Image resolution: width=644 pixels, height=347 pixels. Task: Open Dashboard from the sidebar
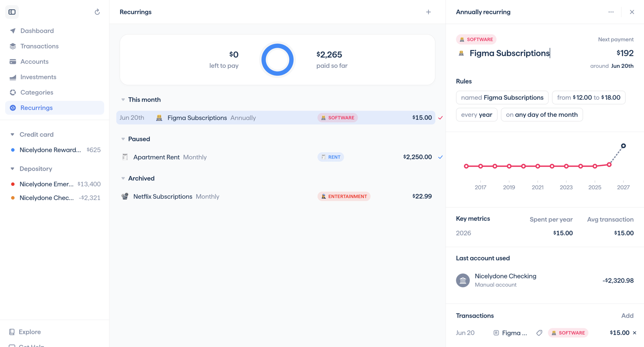[x=55, y=31]
